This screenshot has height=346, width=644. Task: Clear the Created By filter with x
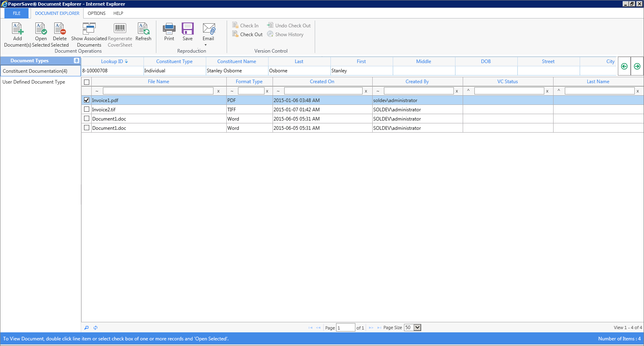pos(457,91)
